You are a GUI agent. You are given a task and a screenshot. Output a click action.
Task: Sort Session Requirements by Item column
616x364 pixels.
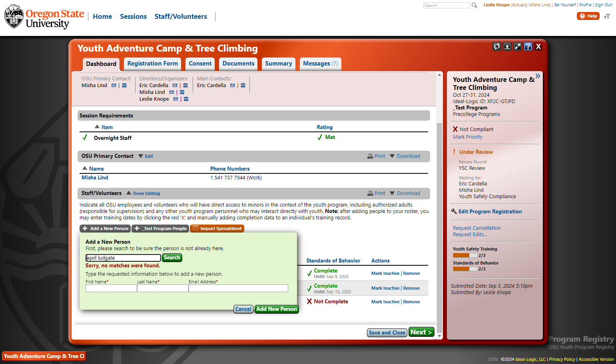point(107,127)
